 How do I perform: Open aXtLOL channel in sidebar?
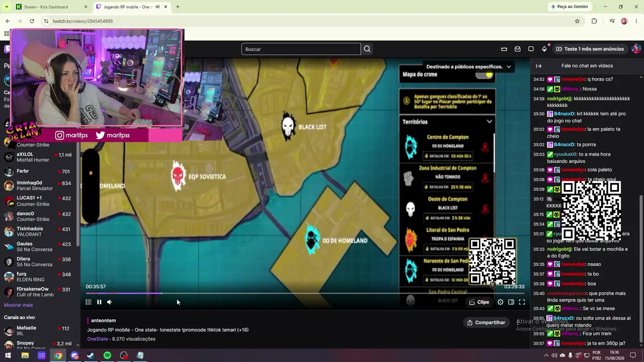[39, 157]
